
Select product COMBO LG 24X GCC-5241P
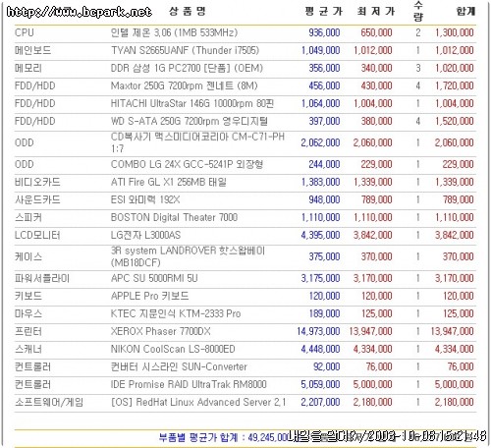pos(187,164)
